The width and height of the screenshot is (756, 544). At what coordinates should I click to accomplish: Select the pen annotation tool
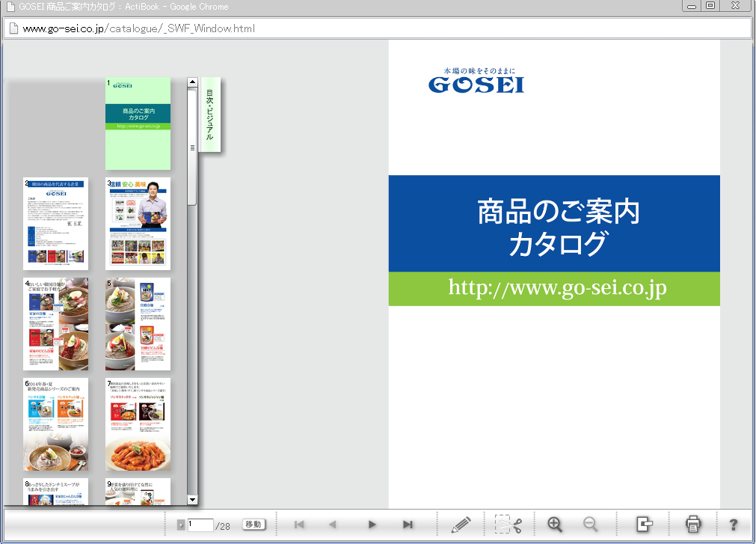pos(461,525)
